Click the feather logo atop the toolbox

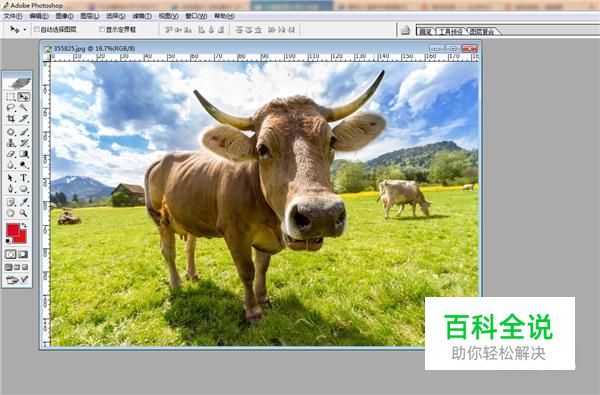[x=17, y=83]
